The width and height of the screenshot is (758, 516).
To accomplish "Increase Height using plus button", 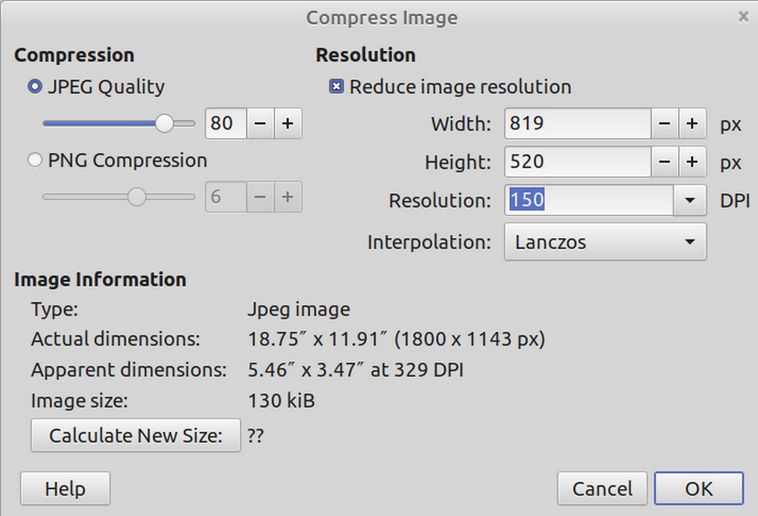I will (691, 162).
